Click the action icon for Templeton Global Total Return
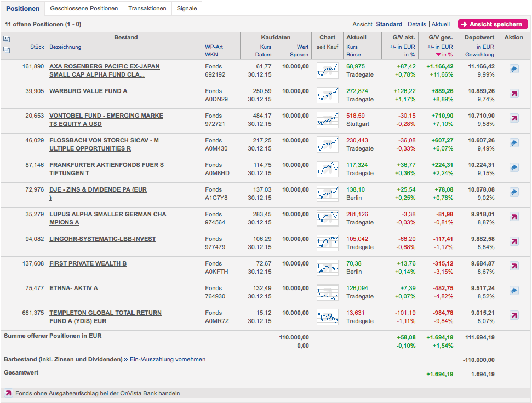 coord(514,315)
